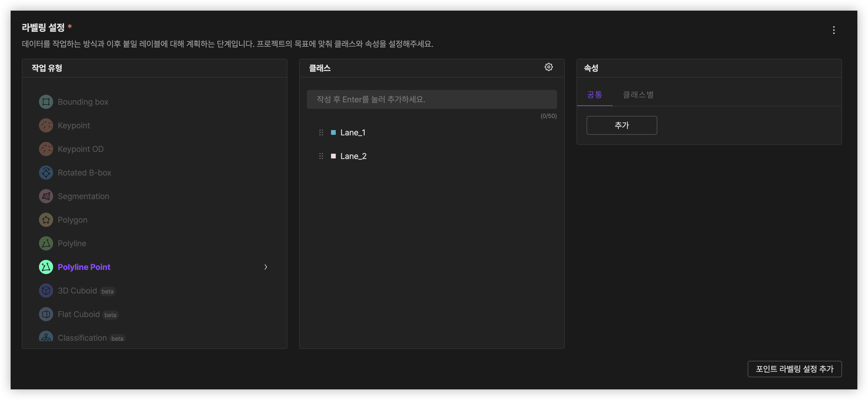The width and height of the screenshot is (868, 400).
Task: Click the beta badge beside 3D Cuboid
Action: tap(107, 291)
